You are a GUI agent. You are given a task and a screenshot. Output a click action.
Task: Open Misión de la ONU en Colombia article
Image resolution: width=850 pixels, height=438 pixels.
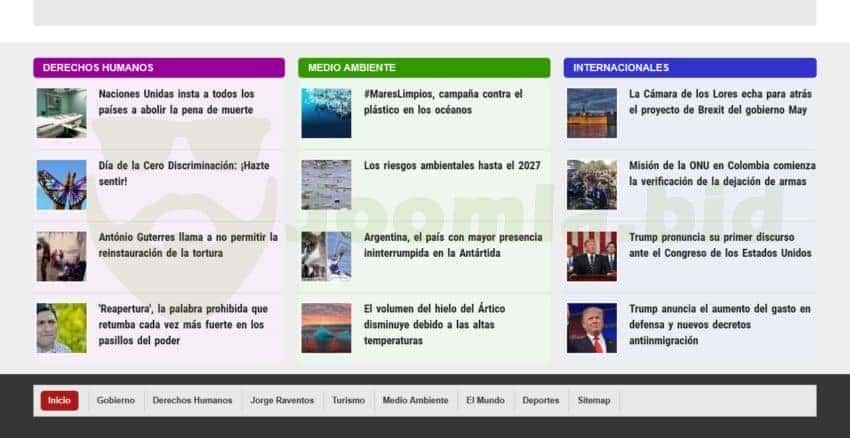(722, 173)
